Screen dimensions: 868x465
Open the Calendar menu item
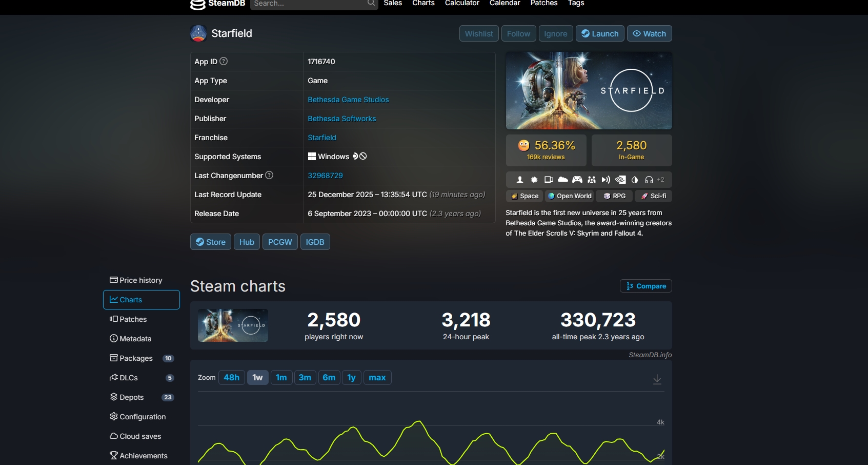coord(505,3)
